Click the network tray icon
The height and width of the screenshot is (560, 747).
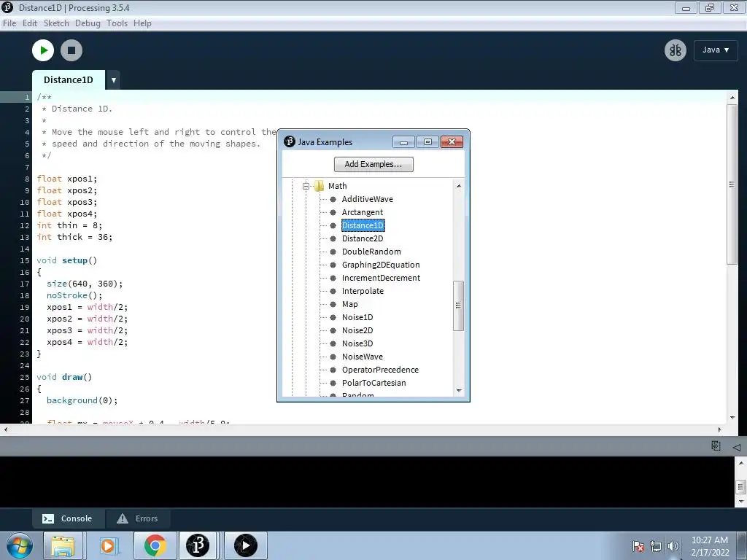656,546
